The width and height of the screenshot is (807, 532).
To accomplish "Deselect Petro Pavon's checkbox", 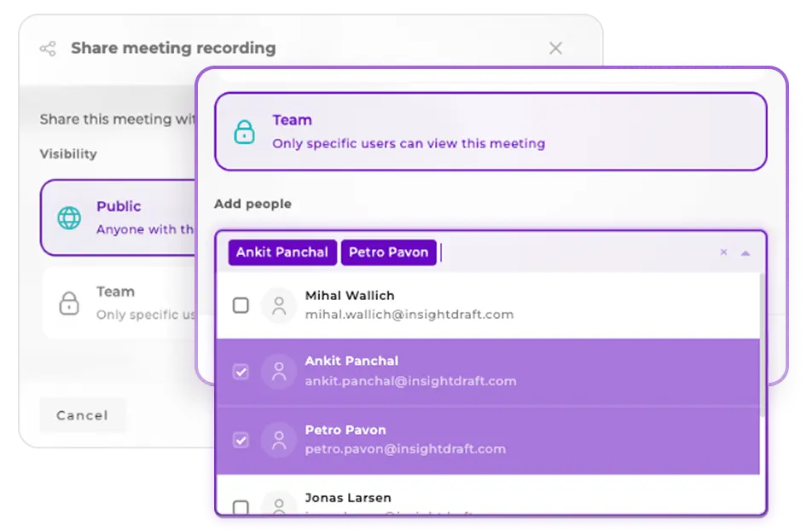I will (x=241, y=439).
